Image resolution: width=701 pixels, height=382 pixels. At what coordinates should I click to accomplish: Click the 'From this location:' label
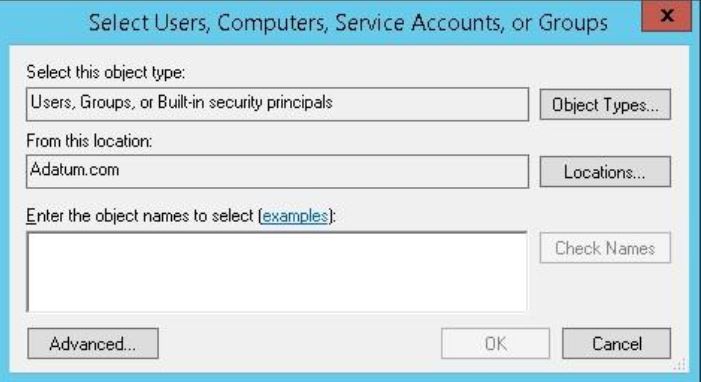point(89,141)
